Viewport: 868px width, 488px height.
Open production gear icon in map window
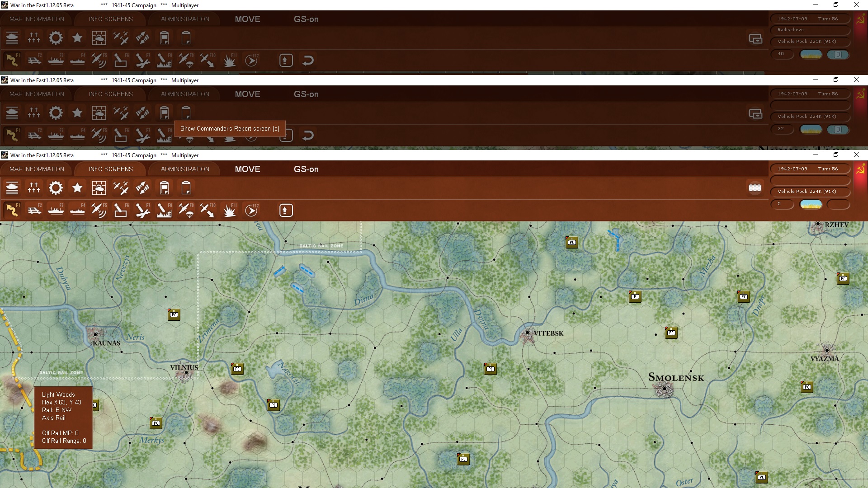click(x=56, y=188)
